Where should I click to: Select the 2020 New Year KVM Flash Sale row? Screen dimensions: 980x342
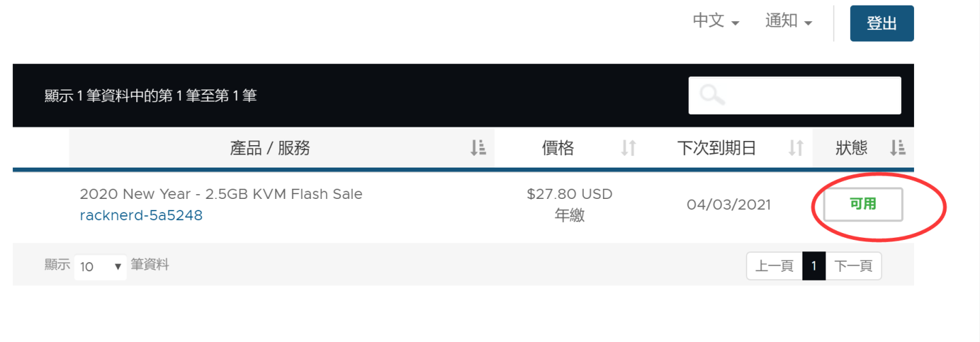(221, 194)
